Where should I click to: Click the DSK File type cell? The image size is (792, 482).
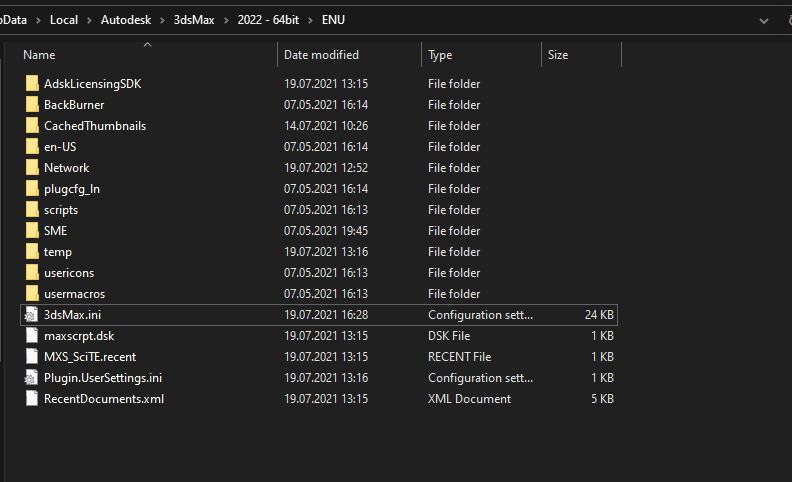449,335
